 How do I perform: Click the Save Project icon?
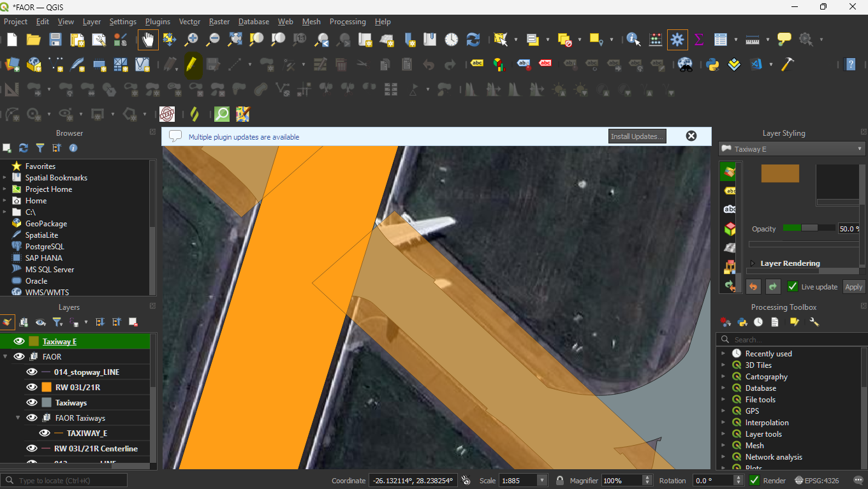55,40
